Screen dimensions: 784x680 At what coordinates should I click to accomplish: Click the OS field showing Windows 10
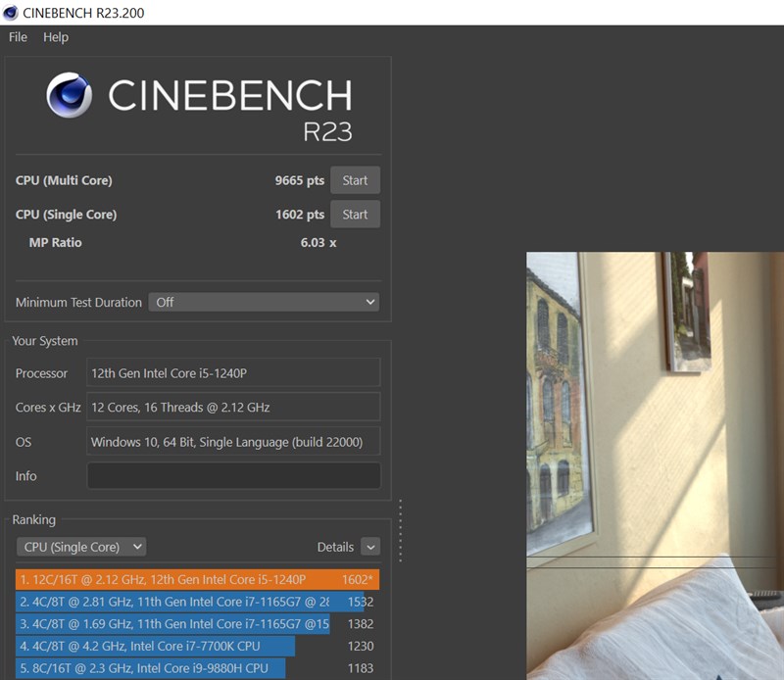233,441
